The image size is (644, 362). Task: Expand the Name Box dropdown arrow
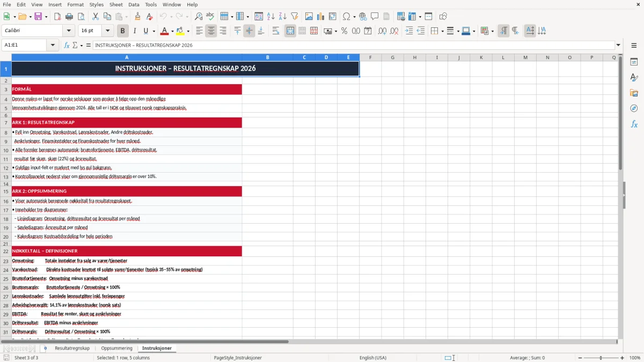pyautogui.click(x=53, y=45)
